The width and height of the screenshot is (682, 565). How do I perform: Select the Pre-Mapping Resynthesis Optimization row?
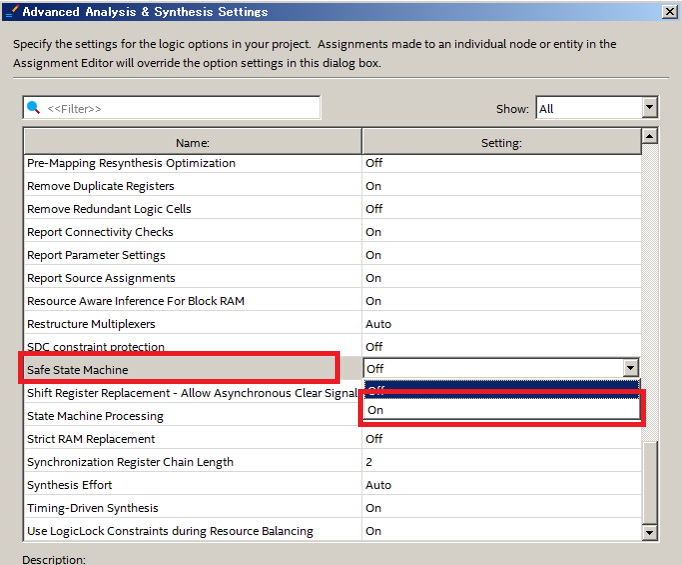193,163
